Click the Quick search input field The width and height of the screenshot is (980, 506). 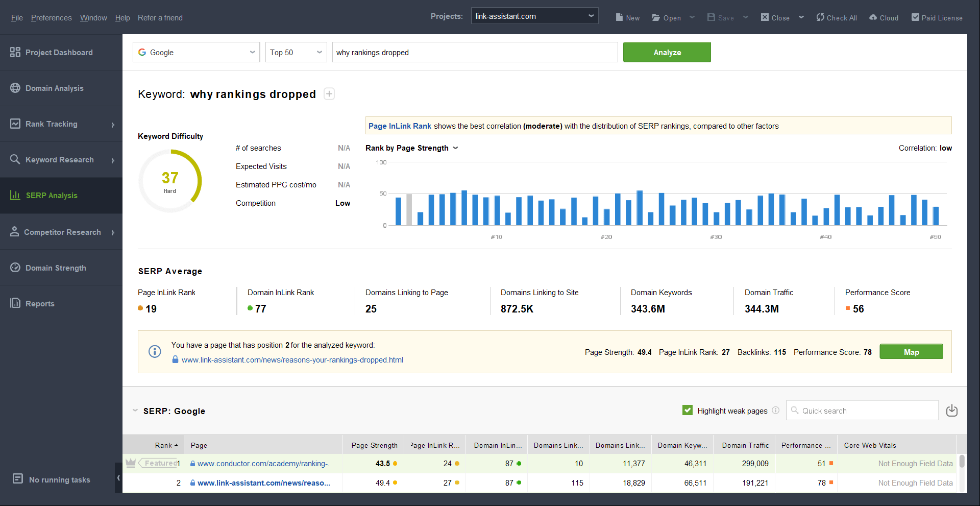tap(868, 411)
